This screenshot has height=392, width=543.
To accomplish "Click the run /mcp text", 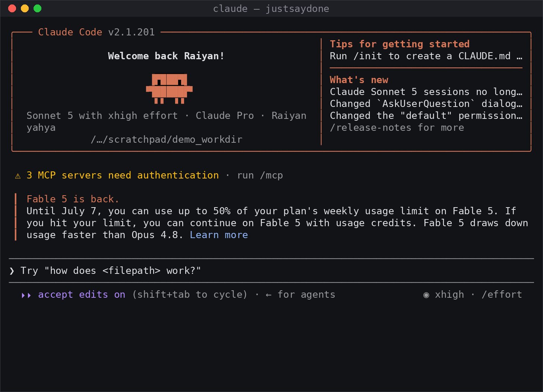I will point(260,176).
